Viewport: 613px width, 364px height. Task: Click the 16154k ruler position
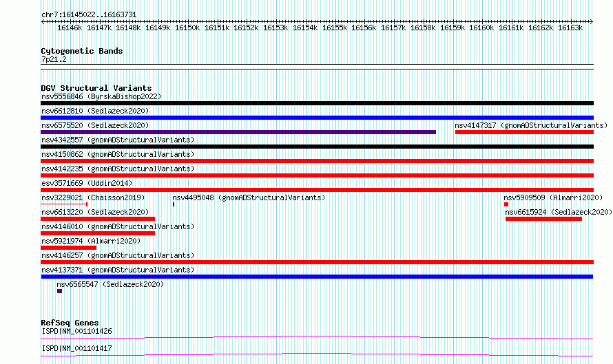[x=305, y=28]
